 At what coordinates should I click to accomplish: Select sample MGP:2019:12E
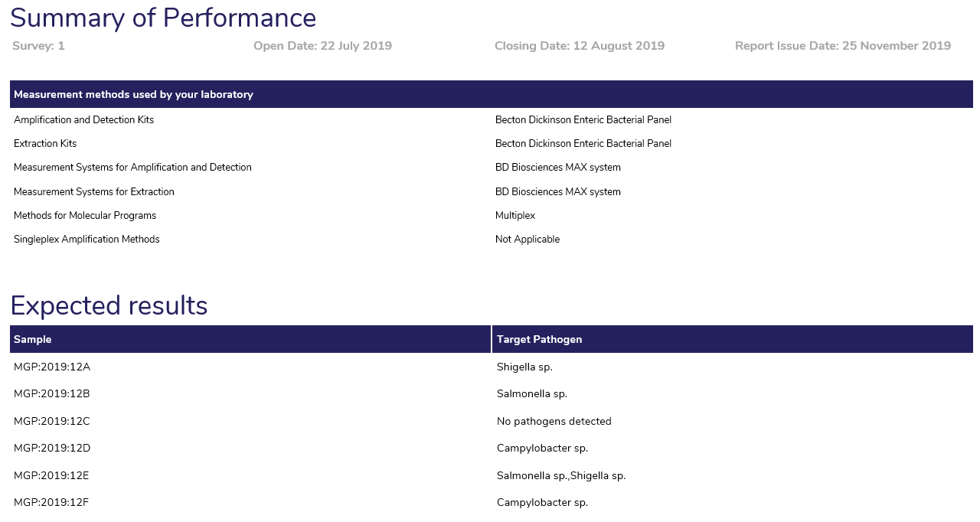pyautogui.click(x=51, y=475)
